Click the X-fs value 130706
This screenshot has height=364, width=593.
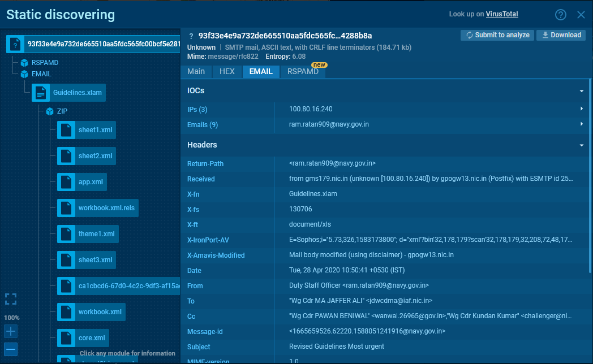[300, 209]
